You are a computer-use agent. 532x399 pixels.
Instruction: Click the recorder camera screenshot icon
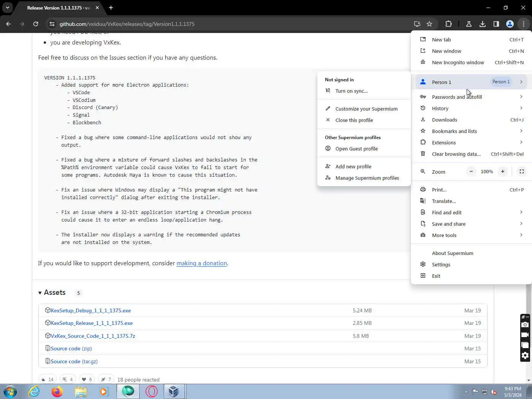pyautogui.click(x=525, y=325)
